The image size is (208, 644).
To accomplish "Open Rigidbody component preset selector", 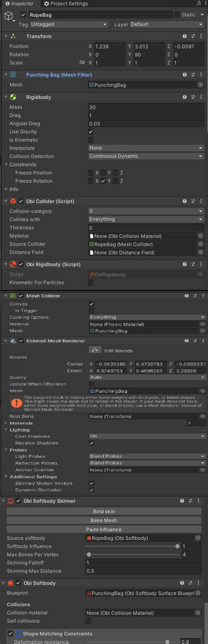I will click(194, 97).
